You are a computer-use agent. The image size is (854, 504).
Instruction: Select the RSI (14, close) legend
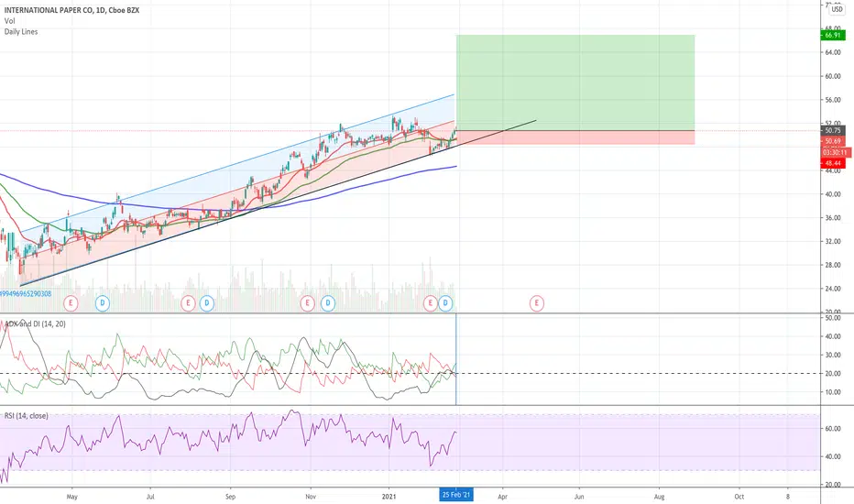coord(27,416)
